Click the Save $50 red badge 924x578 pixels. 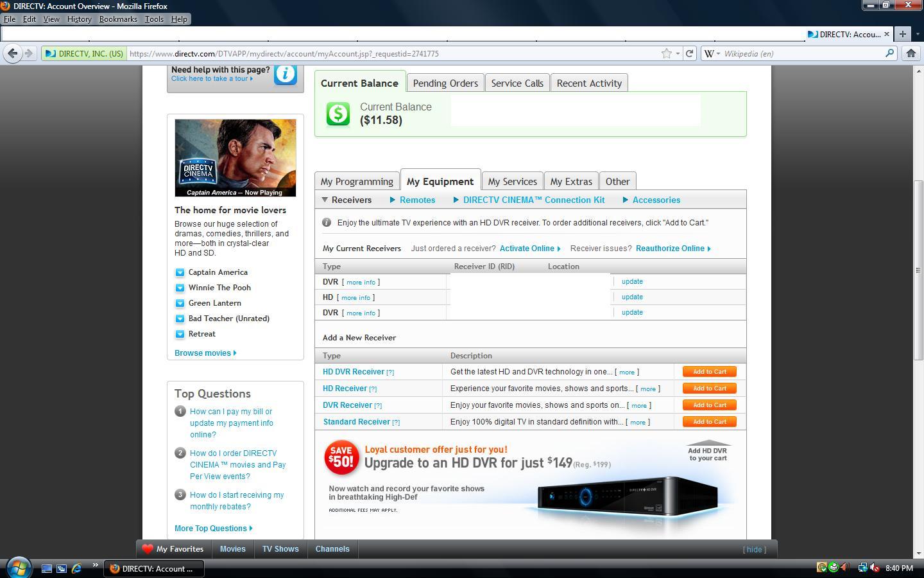341,457
